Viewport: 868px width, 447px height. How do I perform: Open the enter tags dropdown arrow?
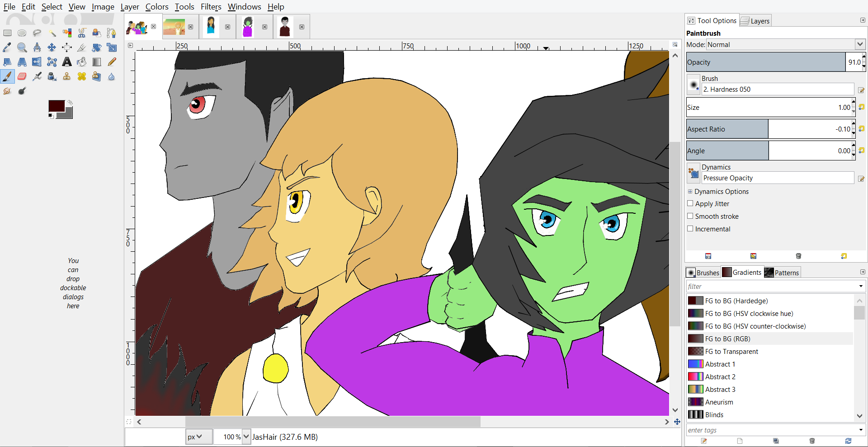pyautogui.click(x=860, y=430)
